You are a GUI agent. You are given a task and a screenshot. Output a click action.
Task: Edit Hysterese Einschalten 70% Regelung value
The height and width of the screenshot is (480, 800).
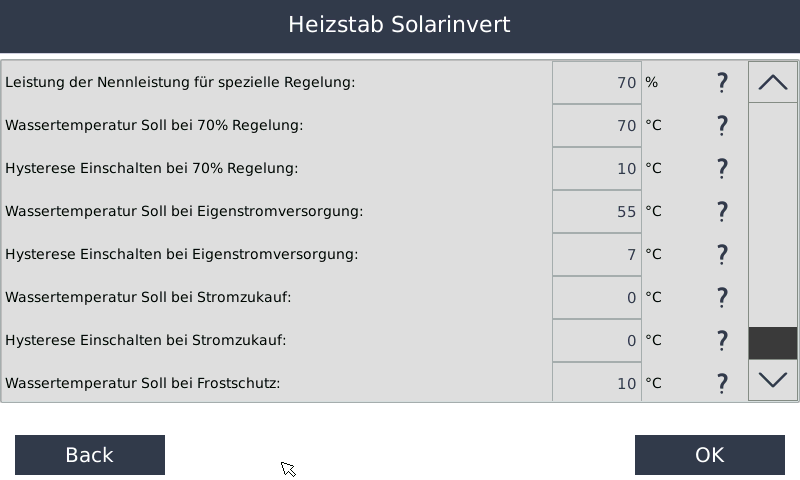[597, 168]
